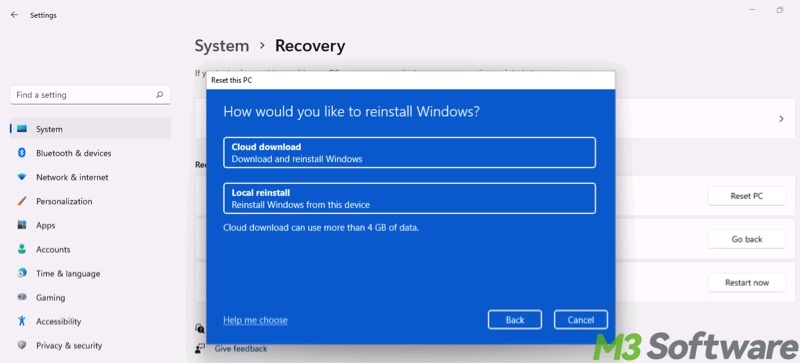The height and width of the screenshot is (363, 800).
Task: Click the Reset this PC title bar
Action: [411, 81]
